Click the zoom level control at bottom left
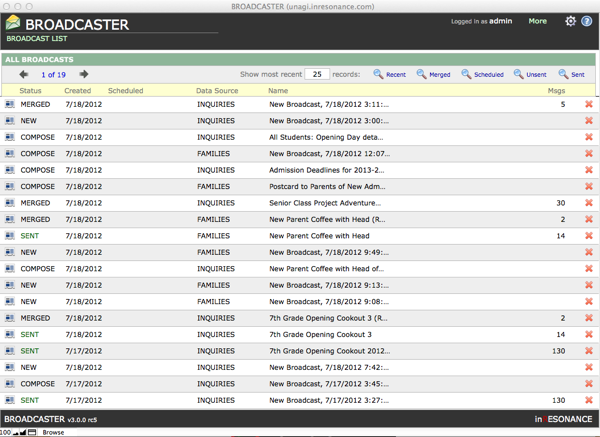The width and height of the screenshot is (600, 437). 6,432
